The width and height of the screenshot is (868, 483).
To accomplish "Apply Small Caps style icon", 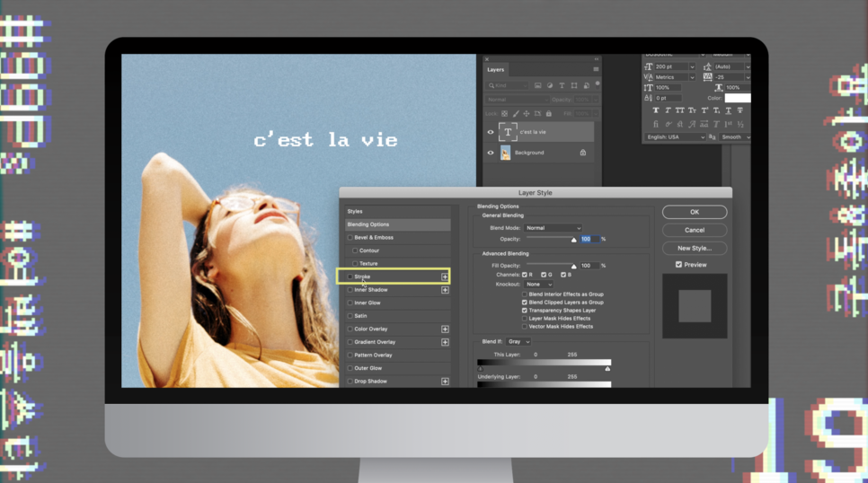I will pos(692,110).
